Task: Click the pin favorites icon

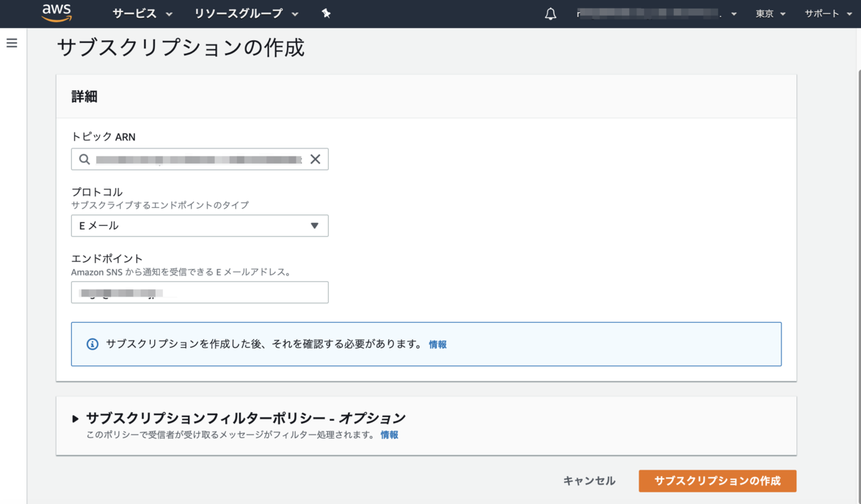Action: tap(326, 13)
